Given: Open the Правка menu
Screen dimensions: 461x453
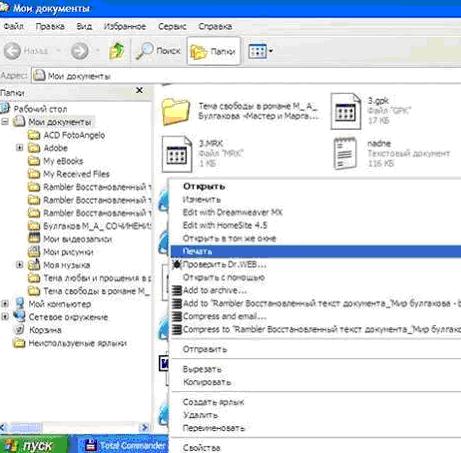Looking at the screenshot, I should point(50,26).
